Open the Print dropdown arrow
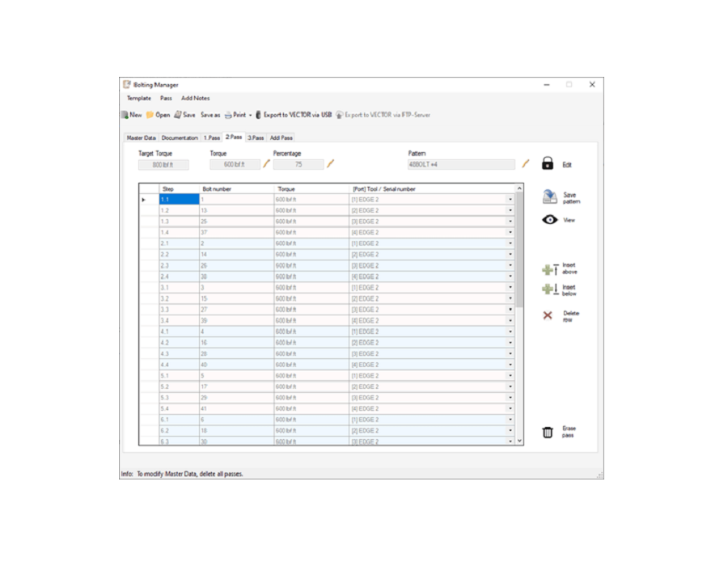 coord(250,115)
